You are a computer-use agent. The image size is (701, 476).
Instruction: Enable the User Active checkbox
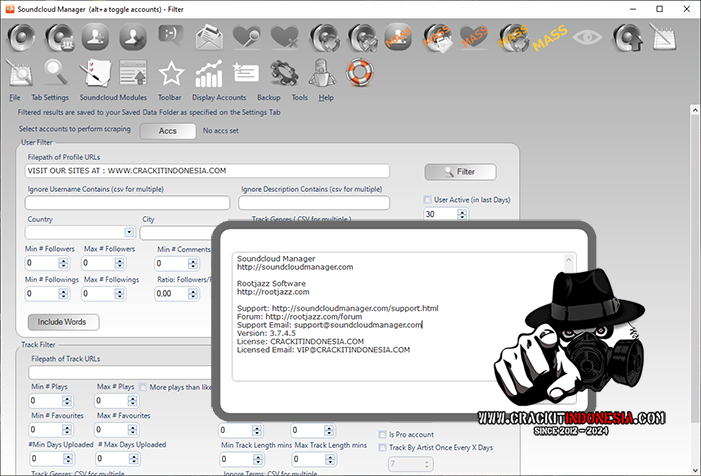tap(428, 200)
